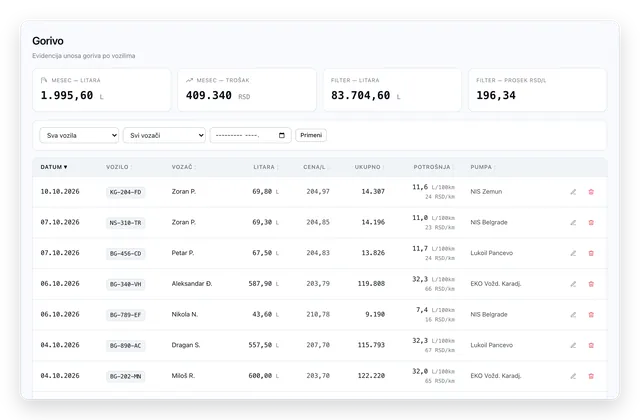This screenshot has width=640, height=420.
Task: Edit the Dragan S. fuel entry
Action: point(573,345)
